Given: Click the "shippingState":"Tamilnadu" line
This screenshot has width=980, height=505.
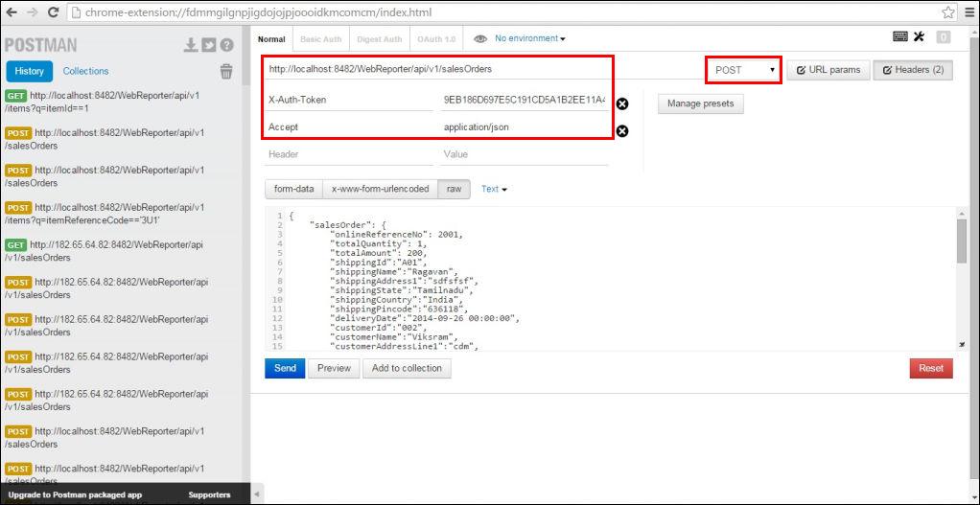Looking at the screenshot, I should 401,291.
